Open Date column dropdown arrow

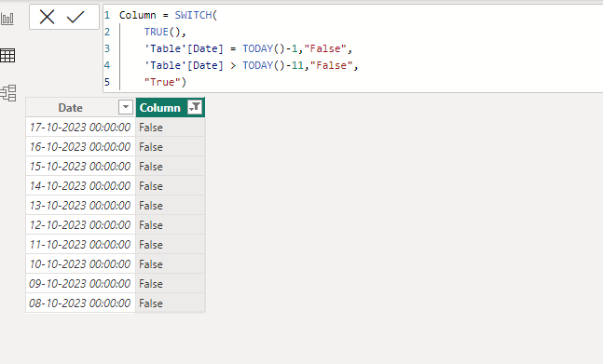[126, 107]
